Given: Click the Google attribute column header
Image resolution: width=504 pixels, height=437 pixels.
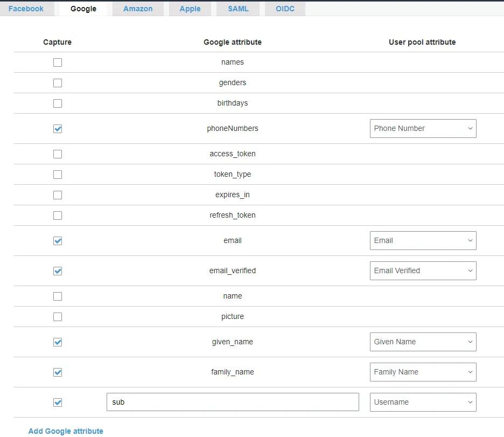Looking at the screenshot, I should pos(233,42).
